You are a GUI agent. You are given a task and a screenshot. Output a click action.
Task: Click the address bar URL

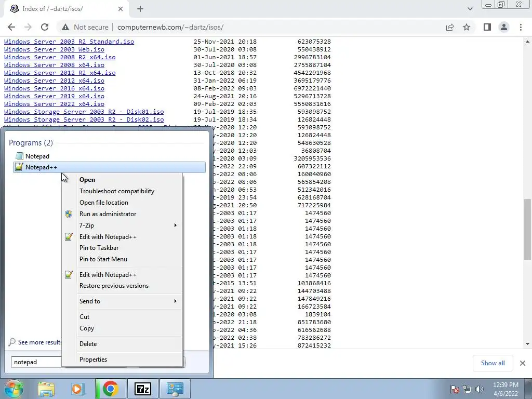pos(170,27)
